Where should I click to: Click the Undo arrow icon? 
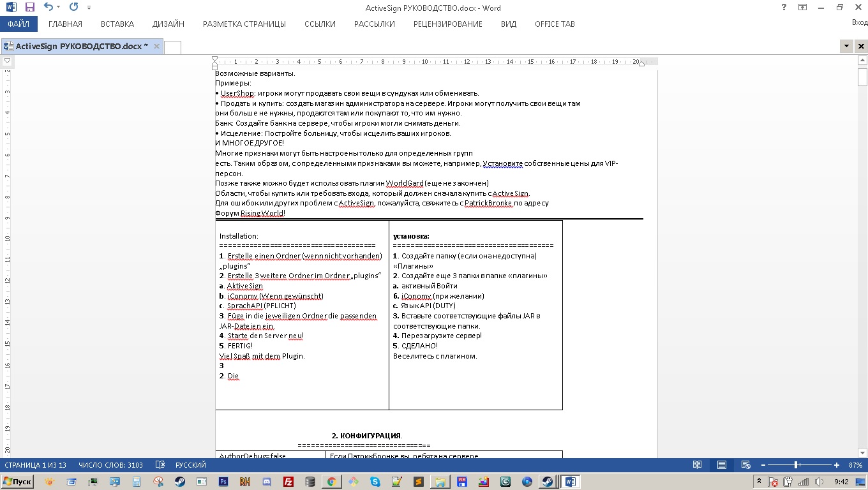pos(48,8)
